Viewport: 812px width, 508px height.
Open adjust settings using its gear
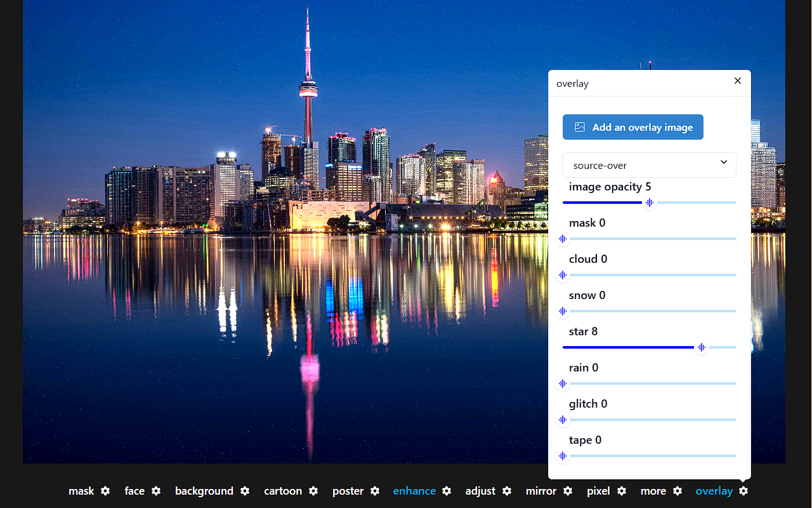506,491
